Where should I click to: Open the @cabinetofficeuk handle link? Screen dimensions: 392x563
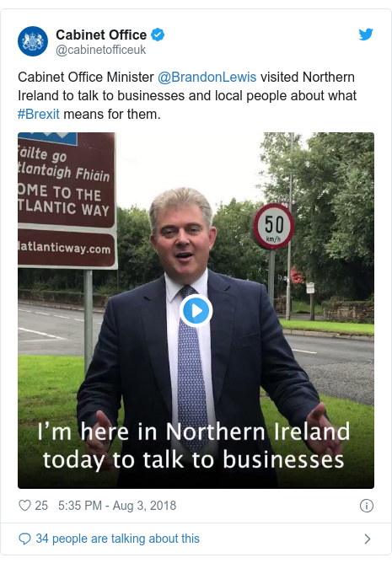(x=100, y=50)
